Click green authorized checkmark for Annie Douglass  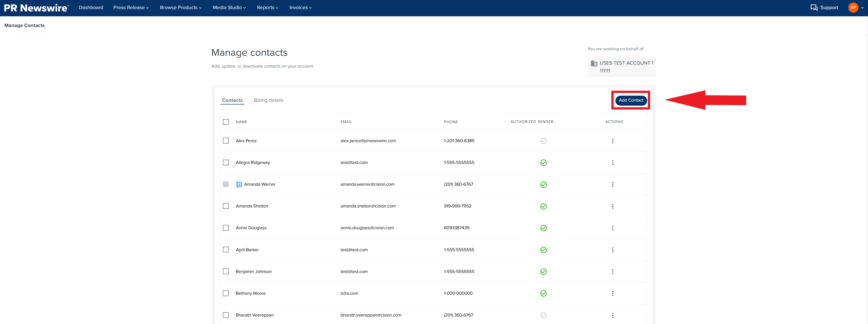click(543, 228)
